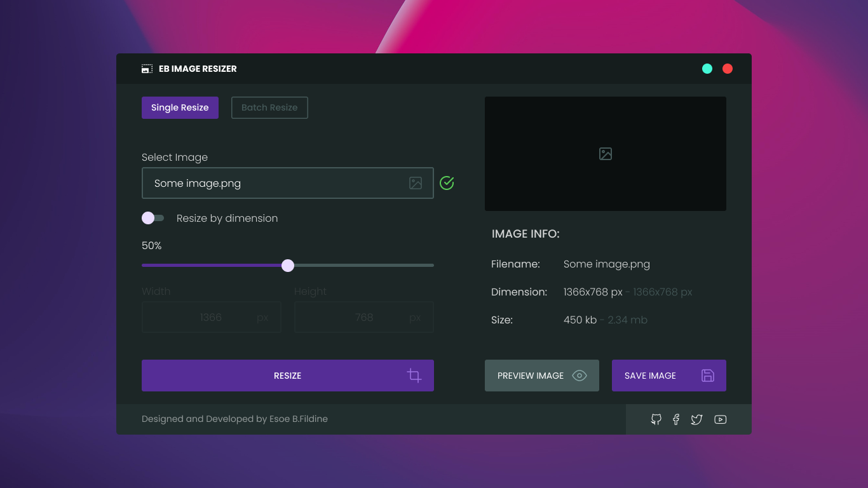This screenshot has height=488, width=868.
Task: Click 'Designed and Developed by Esoe B.Fildine' footer text
Action: tap(234, 419)
